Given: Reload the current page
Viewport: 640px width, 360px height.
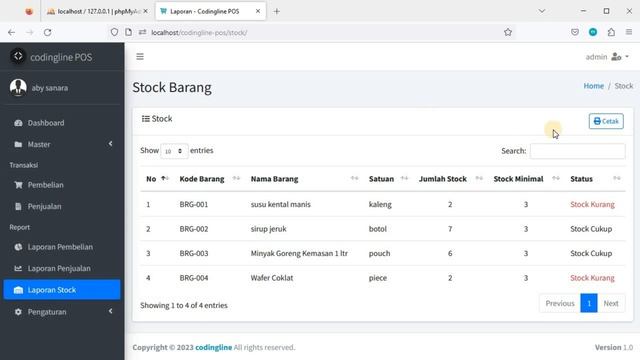Looking at the screenshot, I should click(x=48, y=32).
